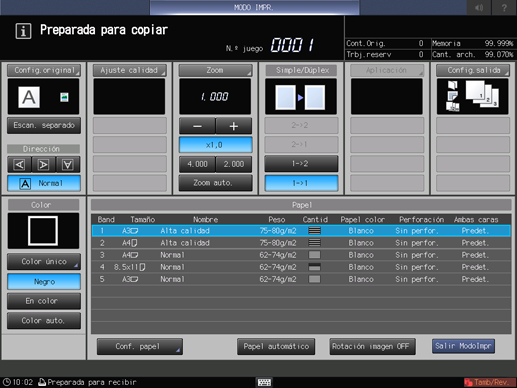
Task: Click the color mode black square preview
Action: (x=43, y=231)
